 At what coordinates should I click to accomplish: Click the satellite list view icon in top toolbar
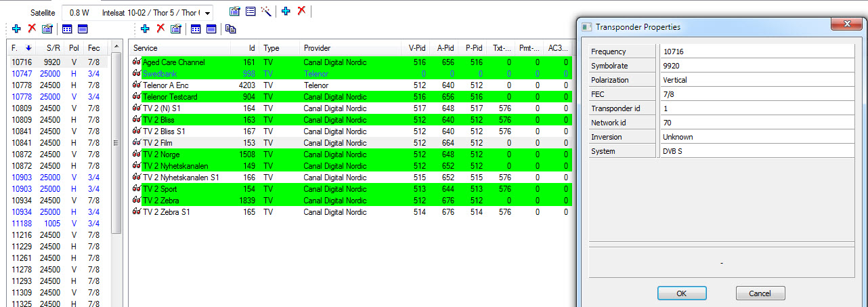pos(251,12)
